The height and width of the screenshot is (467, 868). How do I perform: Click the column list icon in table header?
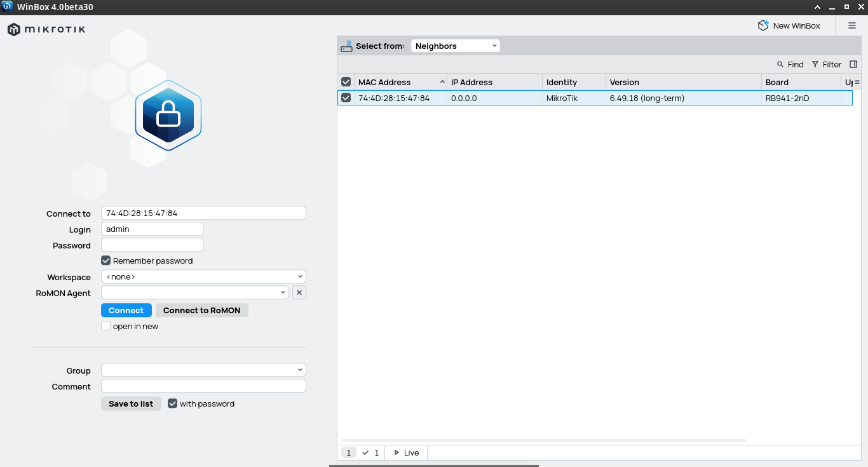click(x=857, y=82)
